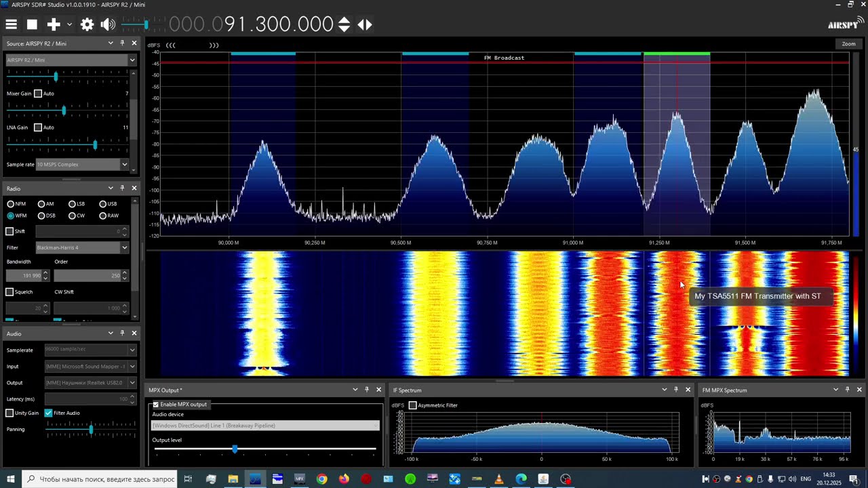Select LSB demodulation mode

point(72,204)
